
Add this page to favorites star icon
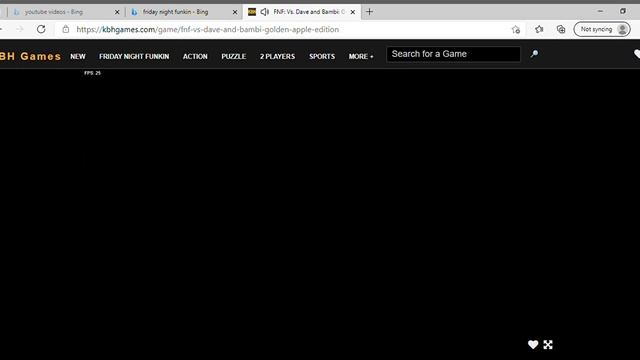(516, 29)
